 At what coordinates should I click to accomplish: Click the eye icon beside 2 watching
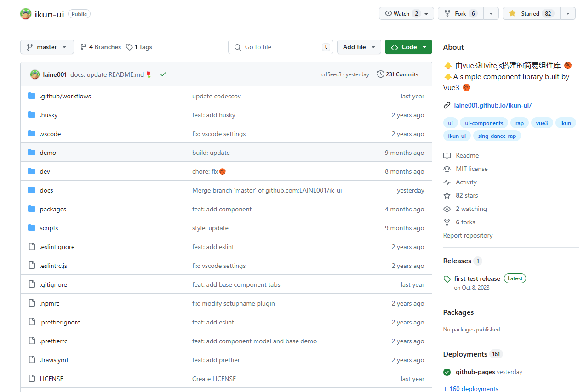(447, 209)
